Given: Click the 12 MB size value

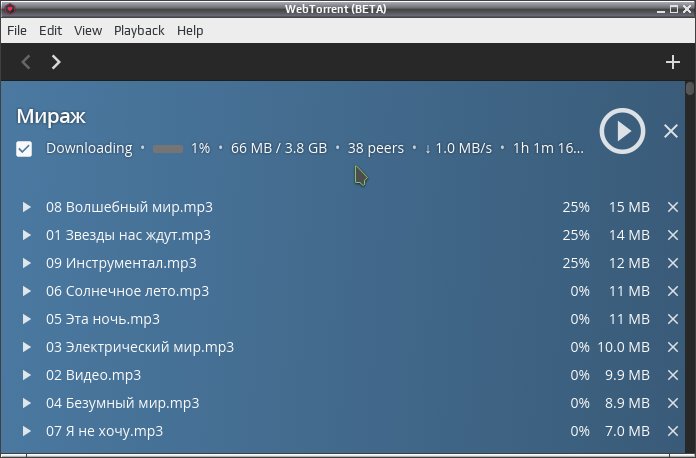Looking at the screenshot, I should click(x=629, y=263).
